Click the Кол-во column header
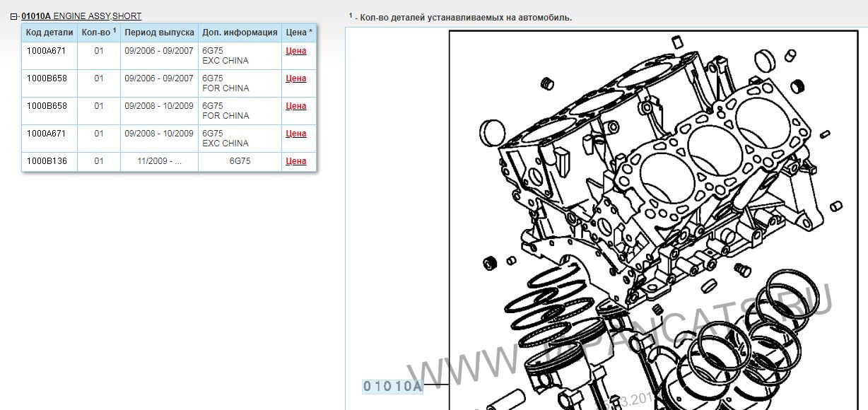This screenshot has width=868, height=410. [98, 33]
